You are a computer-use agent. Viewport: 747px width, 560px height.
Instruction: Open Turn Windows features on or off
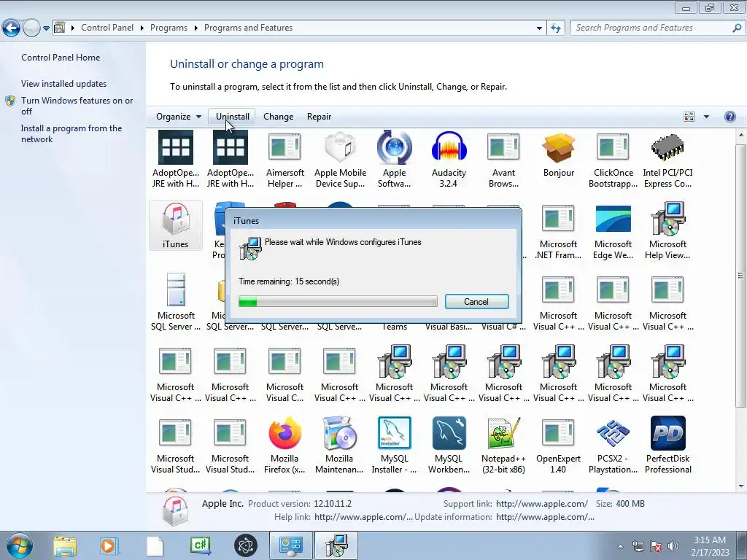click(77, 106)
